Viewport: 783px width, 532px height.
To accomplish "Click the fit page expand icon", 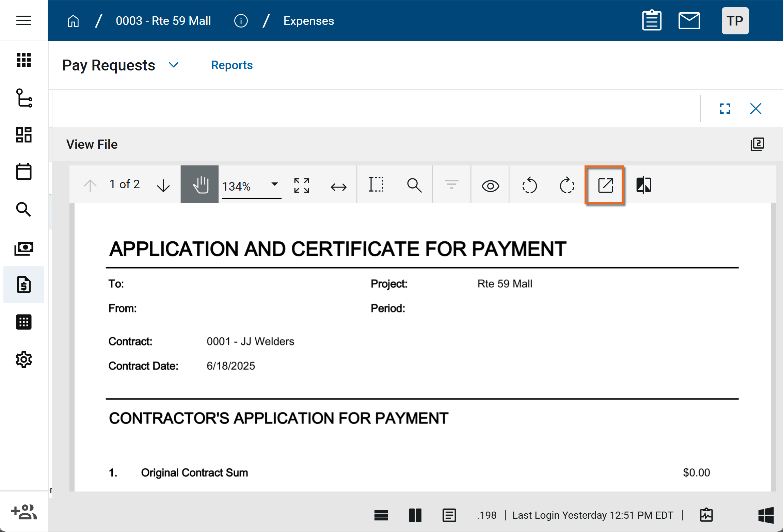I will click(301, 186).
